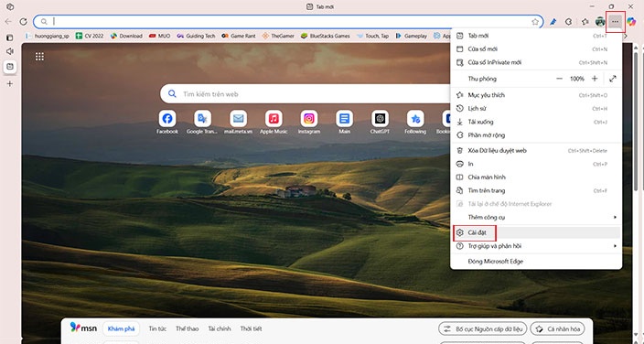The width and height of the screenshot is (644, 344).
Task: Open Lịch sử from the menu
Action: click(536, 109)
